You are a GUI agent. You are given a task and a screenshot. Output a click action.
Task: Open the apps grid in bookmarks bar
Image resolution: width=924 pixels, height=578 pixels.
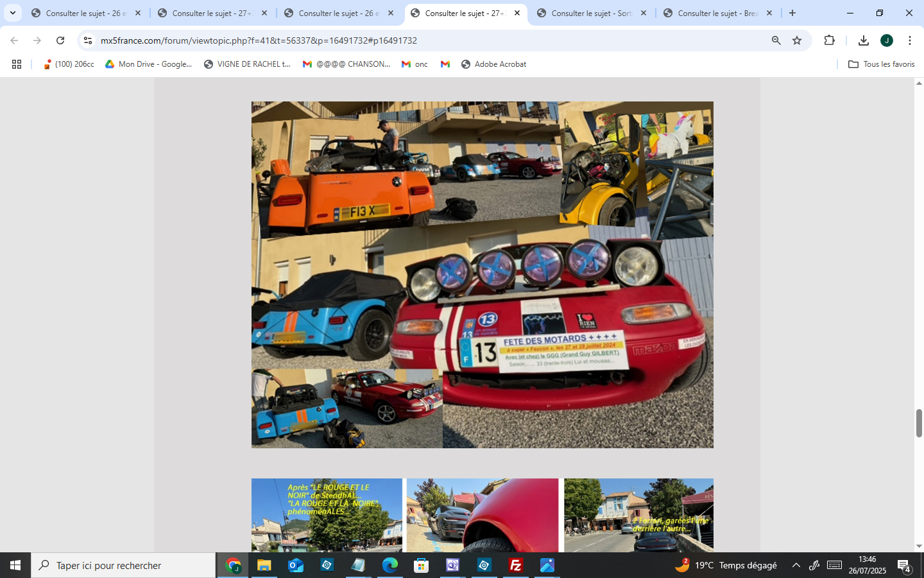coord(17,64)
